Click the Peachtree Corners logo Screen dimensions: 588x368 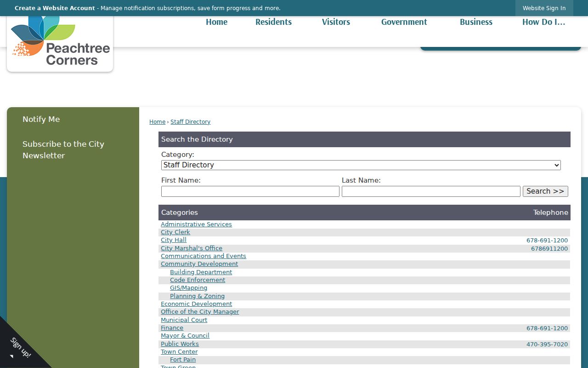click(60, 42)
